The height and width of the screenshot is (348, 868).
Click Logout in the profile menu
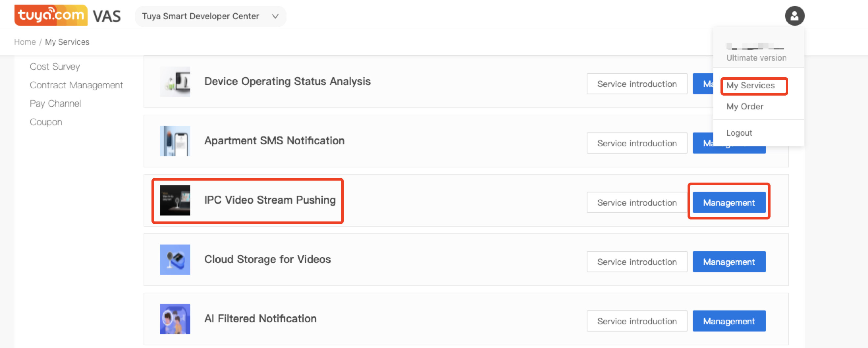pyautogui.click(x=739, y=133)
